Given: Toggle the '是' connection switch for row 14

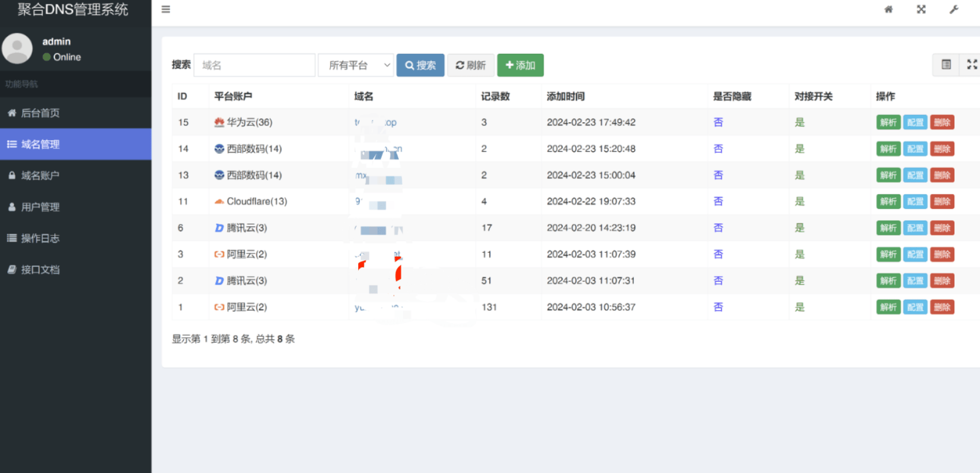Looking at the screenshot, I should (x=800, y=149).
